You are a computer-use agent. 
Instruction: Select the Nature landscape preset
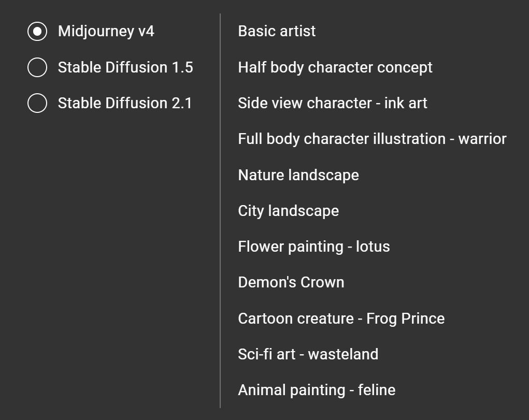click(x=298, y=175)
